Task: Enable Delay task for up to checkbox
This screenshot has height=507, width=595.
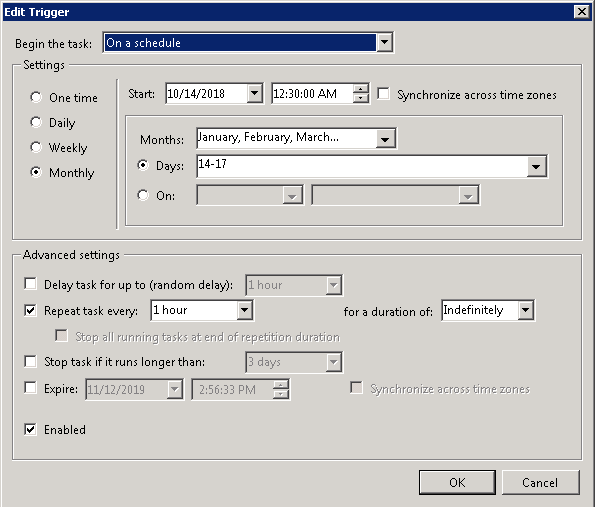Action: point(30,284)
